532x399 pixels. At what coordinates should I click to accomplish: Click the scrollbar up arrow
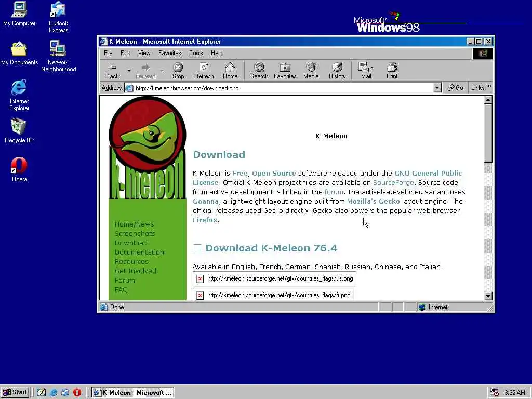(x=488, y=100)
